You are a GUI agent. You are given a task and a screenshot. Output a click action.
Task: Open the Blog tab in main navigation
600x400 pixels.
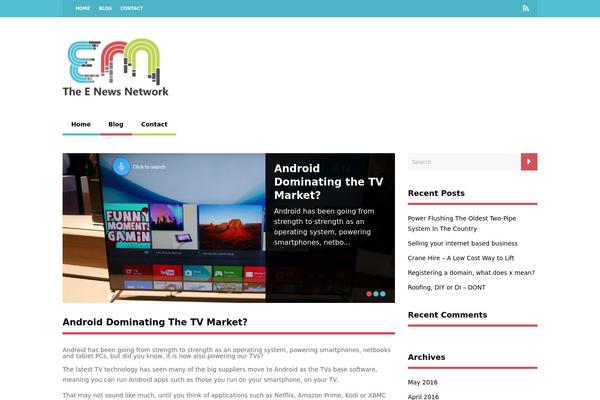pyautogui.click(x=116, y=124)
